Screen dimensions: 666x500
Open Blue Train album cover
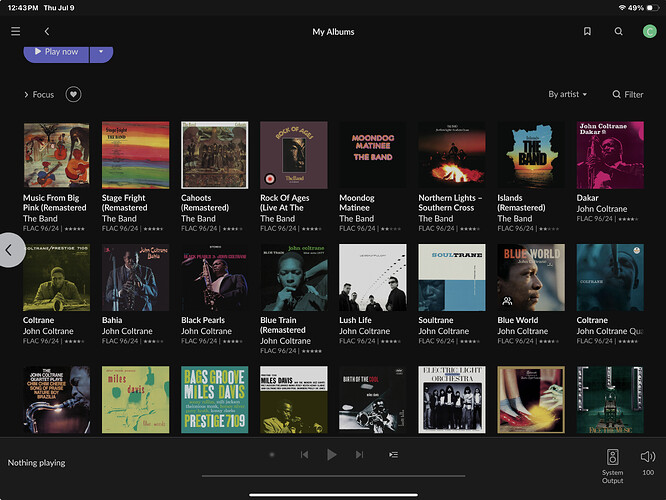(294, 277)
